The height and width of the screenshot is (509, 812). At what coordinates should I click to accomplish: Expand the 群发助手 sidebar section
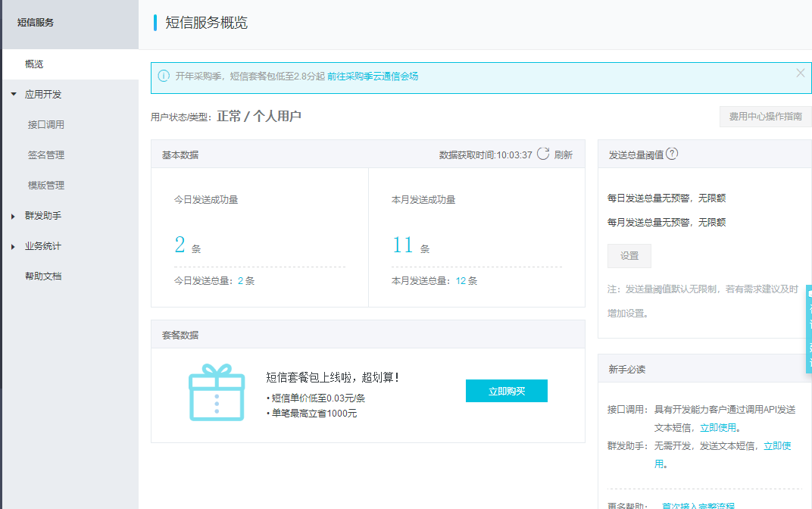(14, 216)
